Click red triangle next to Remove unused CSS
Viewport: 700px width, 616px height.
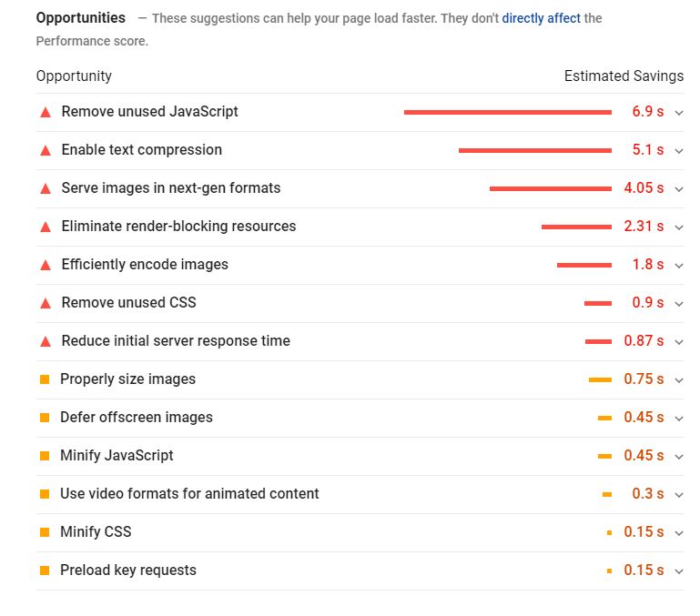click(45, 303)
